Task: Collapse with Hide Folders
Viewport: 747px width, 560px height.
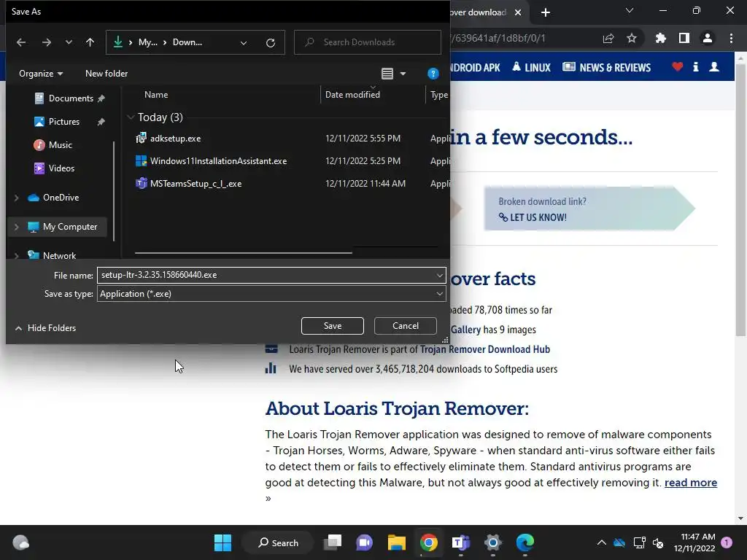Action: pyautogui.click(x=46, y=328)
